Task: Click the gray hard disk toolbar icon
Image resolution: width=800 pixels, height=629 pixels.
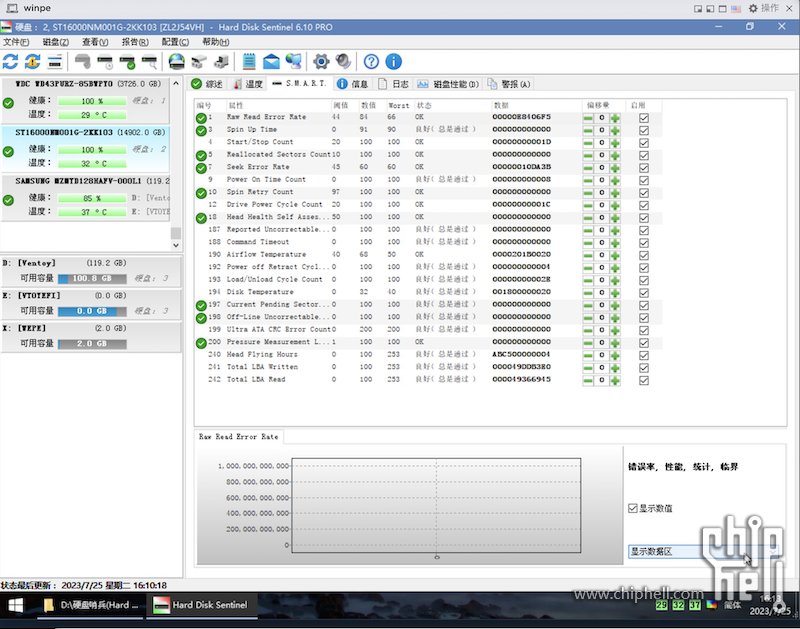Action: tap(83, 62)
